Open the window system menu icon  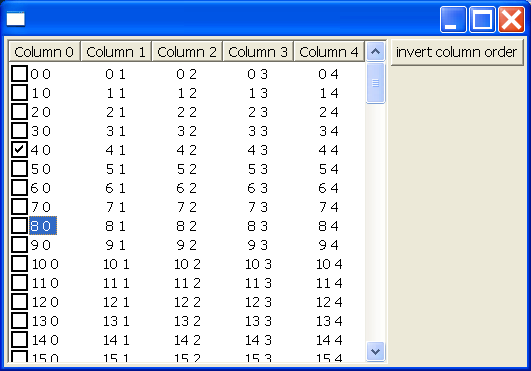pyautogui.click(x=16, y=19)
